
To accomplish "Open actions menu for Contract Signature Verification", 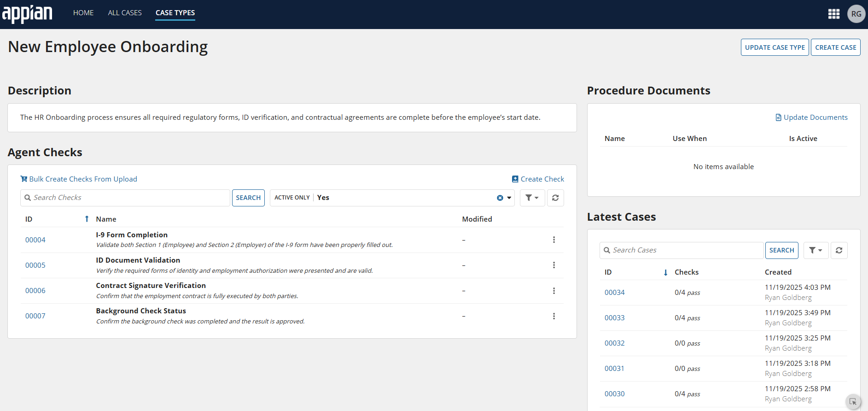I will click(553, 291).
